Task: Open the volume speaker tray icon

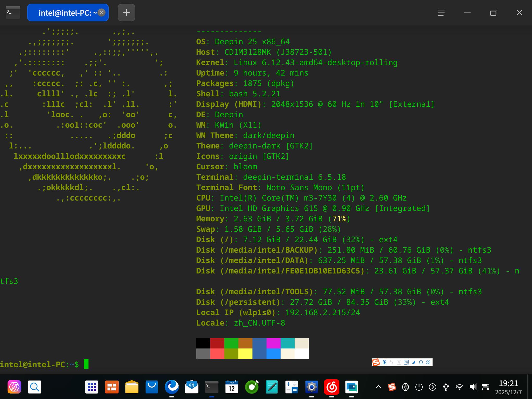Action: 473,387
